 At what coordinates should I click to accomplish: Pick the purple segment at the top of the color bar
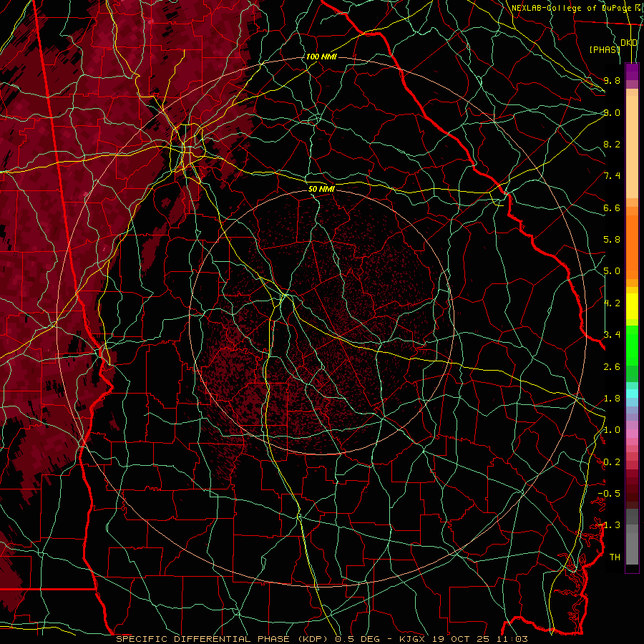632,72
